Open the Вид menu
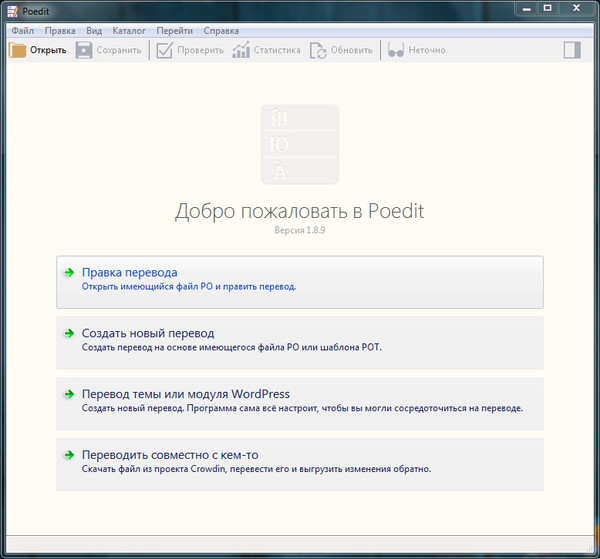Image resolution: width=600 pixels, height=559 pixels. click(x=94, y=31)
